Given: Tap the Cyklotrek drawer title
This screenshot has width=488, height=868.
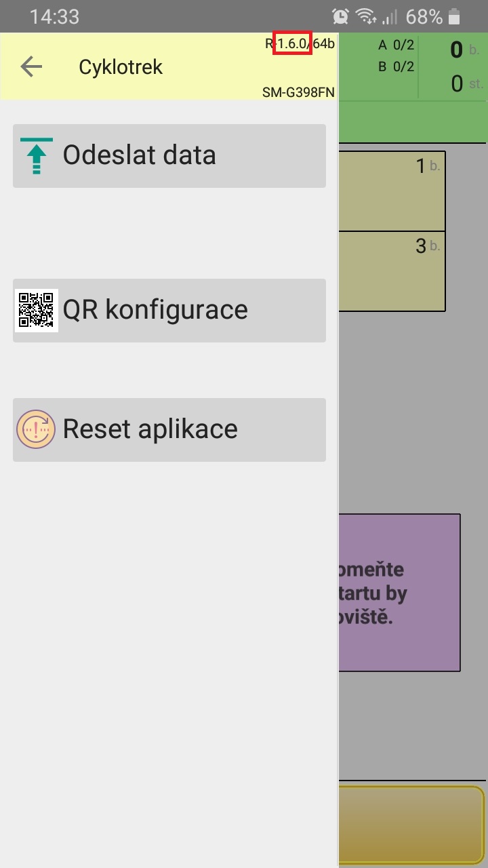Looking at the screenshot, I should click(121, 67).
